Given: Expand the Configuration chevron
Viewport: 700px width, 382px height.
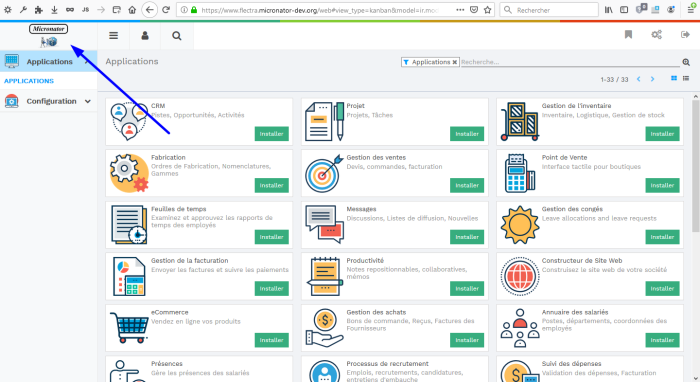Looking at the screenshot, I should (88, 101).
